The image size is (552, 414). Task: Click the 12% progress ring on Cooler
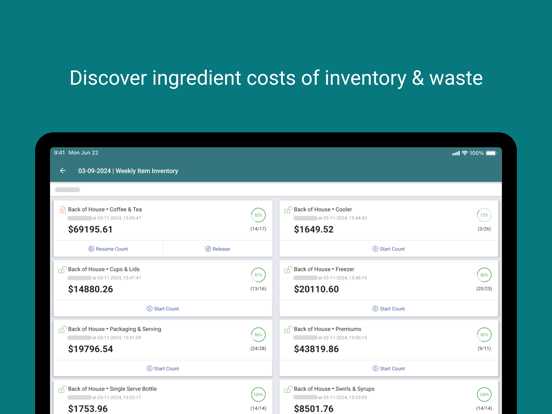tap(484, 215)
